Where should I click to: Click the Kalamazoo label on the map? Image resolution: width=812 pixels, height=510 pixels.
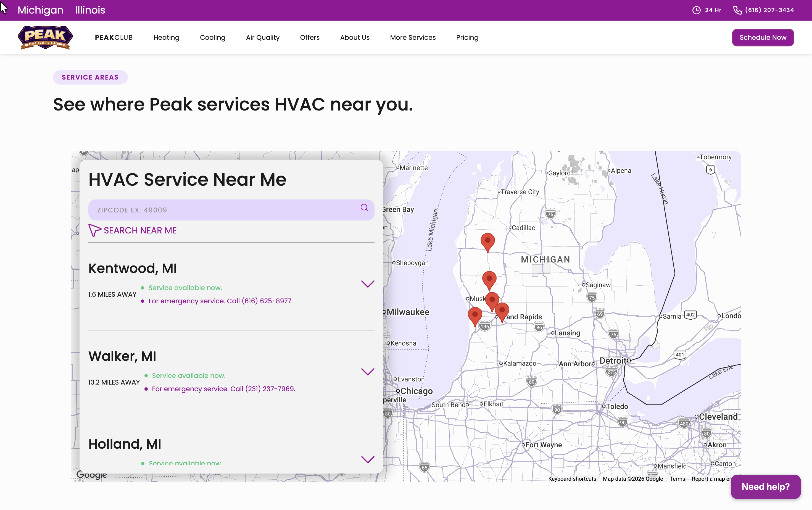[520, 363]
